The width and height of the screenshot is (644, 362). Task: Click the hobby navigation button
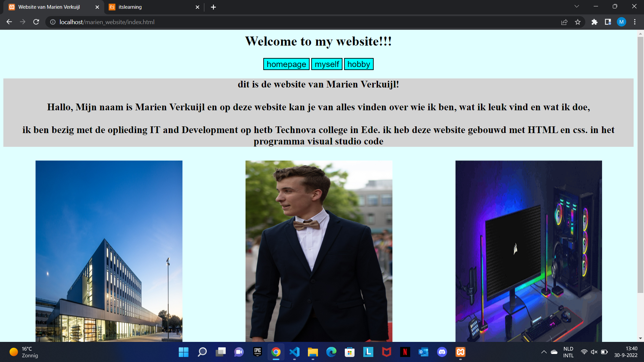tap(359, 64)
